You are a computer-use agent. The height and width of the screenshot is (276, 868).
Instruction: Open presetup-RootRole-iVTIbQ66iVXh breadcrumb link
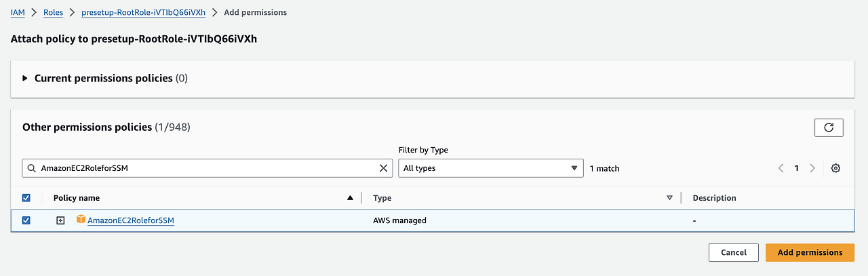(142, 12)
